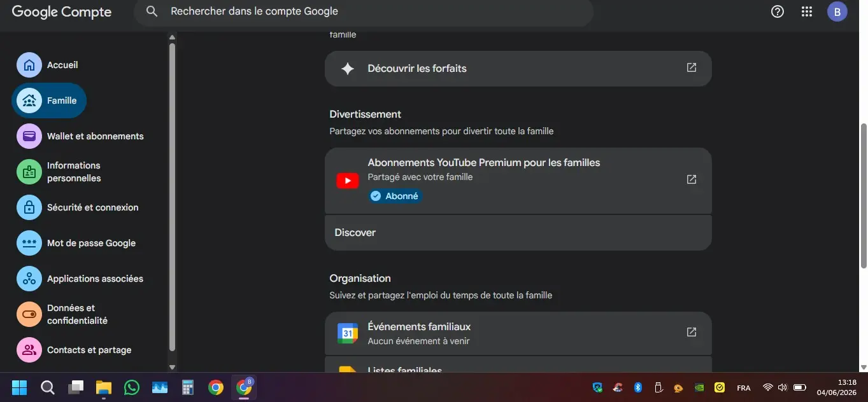
Task: Click 'Partagé avec votre famille' text
Action: [420, 177]
